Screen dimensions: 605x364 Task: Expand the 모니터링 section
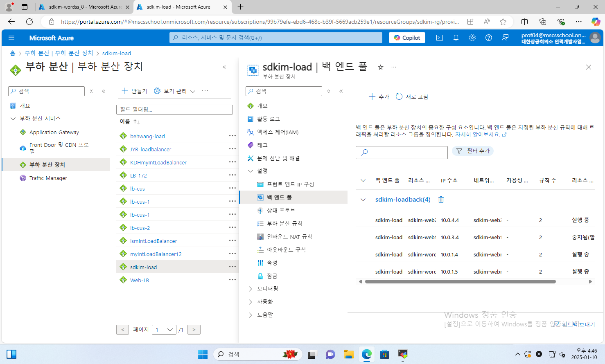(251, 289)
